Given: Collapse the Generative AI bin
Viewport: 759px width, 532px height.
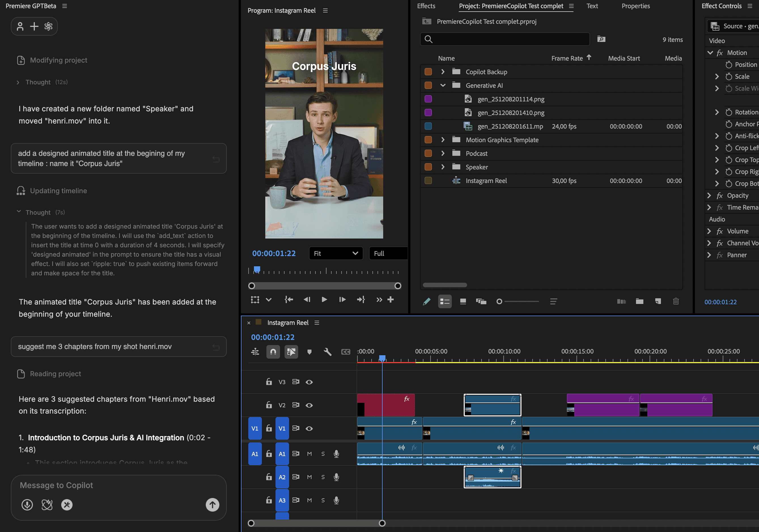Looking at the screenshot, I should [443, 85].
